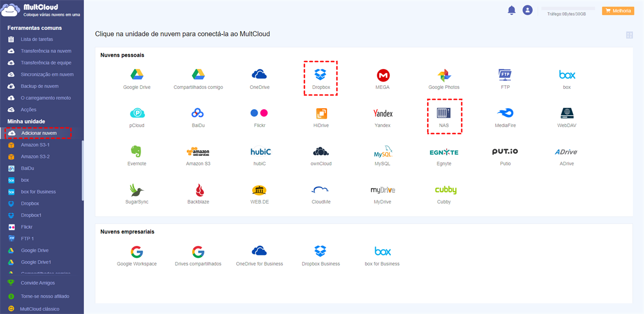
Task: Select the MySQL option
Action: (383, 152)
